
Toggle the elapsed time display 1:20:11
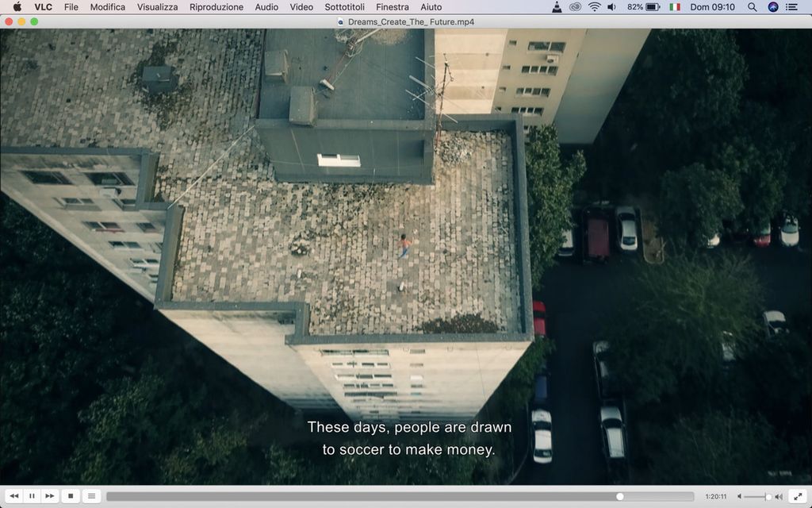[x=716, y=497]
